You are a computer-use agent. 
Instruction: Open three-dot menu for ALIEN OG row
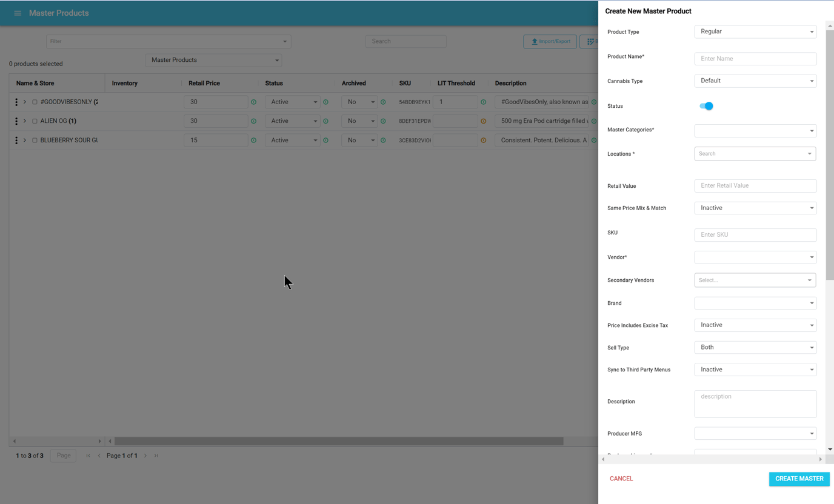click(x=16, y=121)
